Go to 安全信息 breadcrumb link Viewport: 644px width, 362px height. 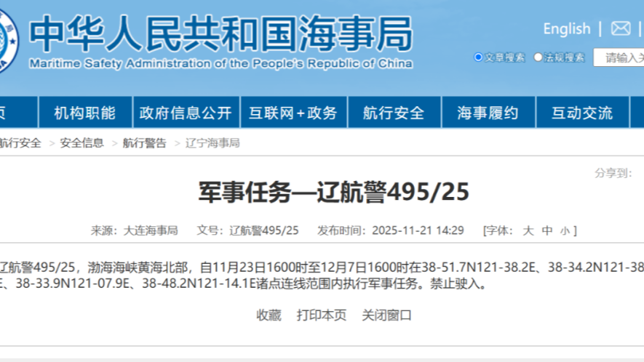point(82,142)
